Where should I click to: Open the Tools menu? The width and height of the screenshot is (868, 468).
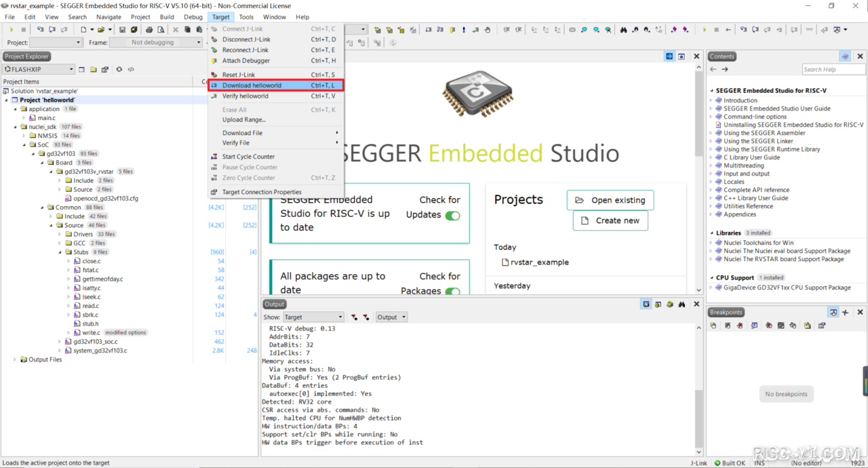(x=246, y=17)
